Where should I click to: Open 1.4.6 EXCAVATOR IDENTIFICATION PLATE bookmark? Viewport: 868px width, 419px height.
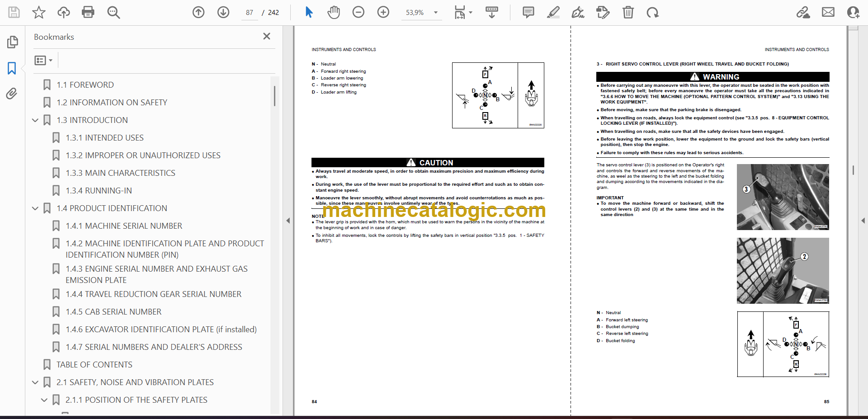pos(161,330)
